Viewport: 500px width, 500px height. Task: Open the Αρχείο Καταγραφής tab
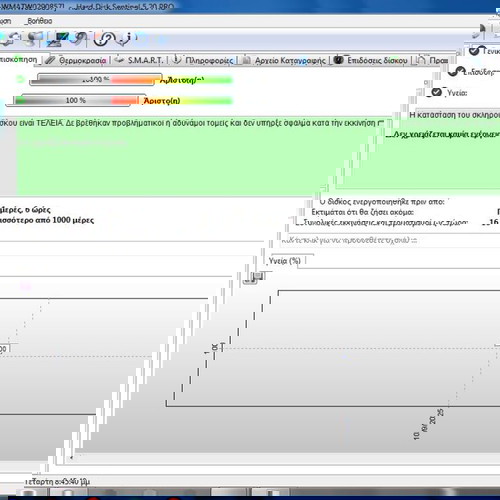(290, 60)
